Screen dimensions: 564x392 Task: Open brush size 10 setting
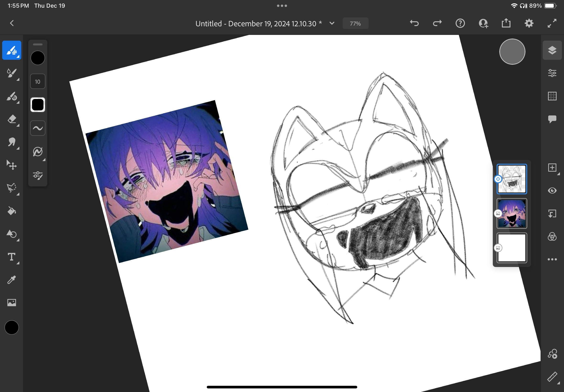pos(38,82)
